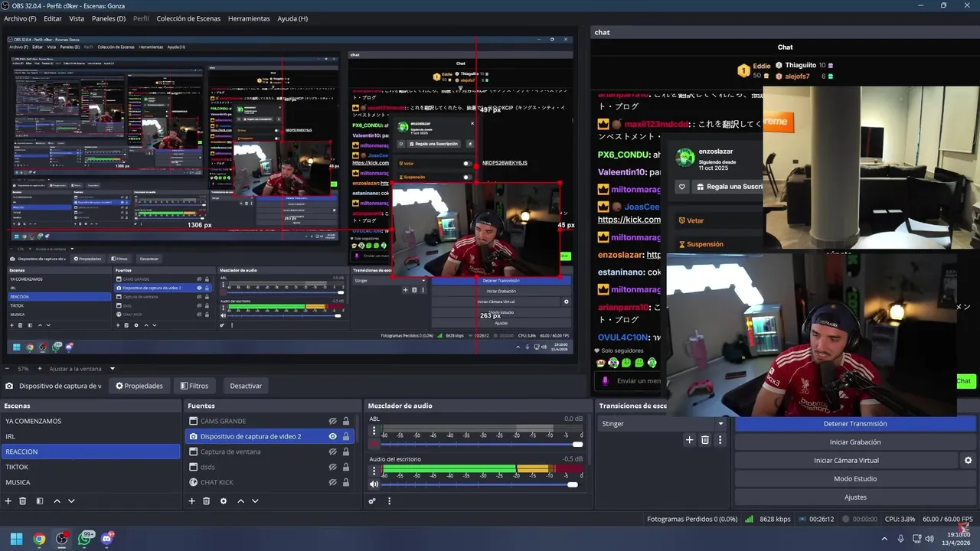Open source properties via the Fuentes gear icon
The width and height of the screenshot is (980, 551).
pyautogui.click(x=224, y=501)
